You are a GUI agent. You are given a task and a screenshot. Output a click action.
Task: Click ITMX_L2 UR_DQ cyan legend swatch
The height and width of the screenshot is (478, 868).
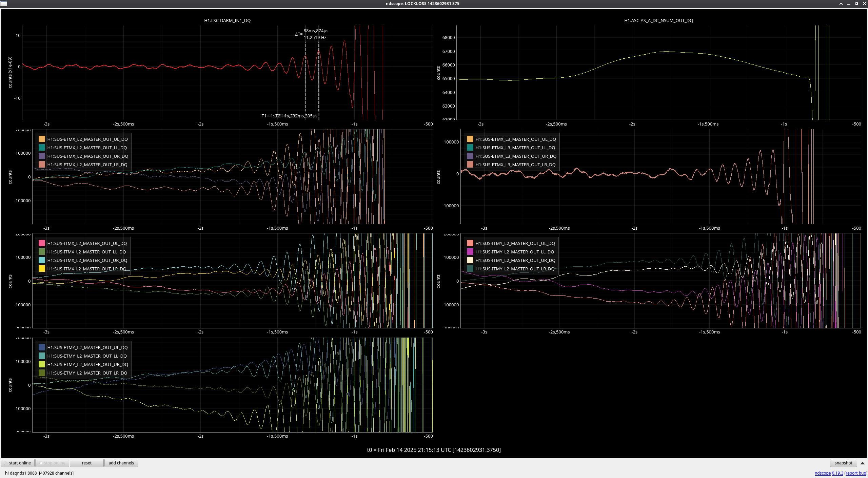[x=42, y=260]
